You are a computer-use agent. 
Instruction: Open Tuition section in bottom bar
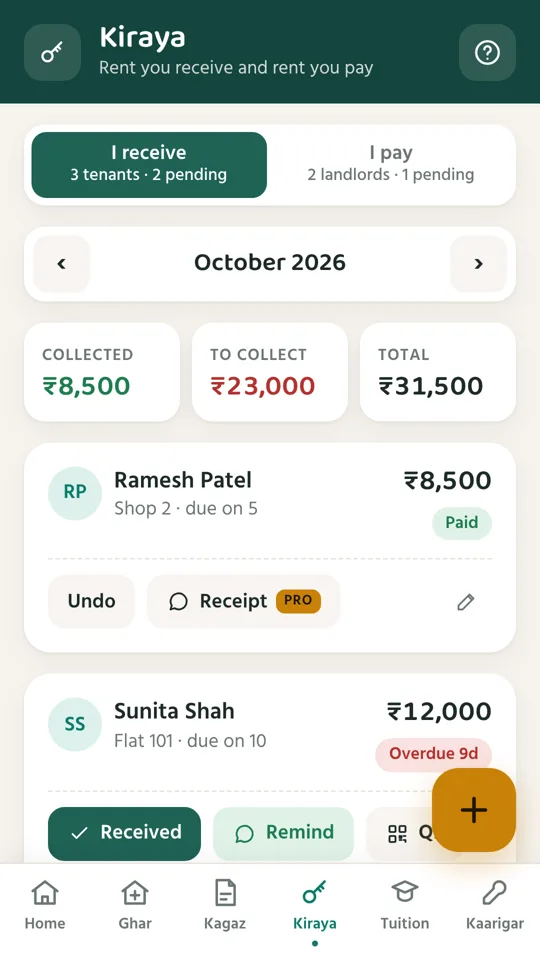[x=405, y=905]
